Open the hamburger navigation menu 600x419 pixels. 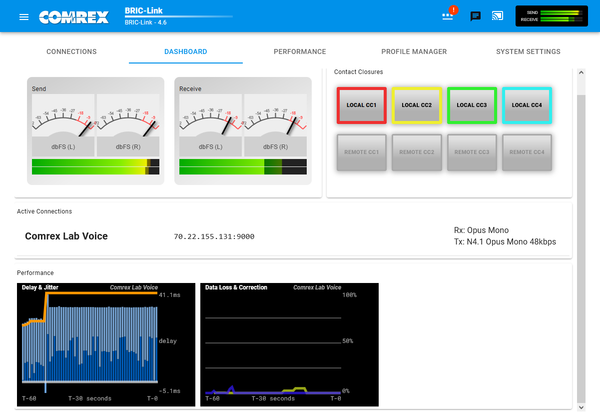[24, 17]
